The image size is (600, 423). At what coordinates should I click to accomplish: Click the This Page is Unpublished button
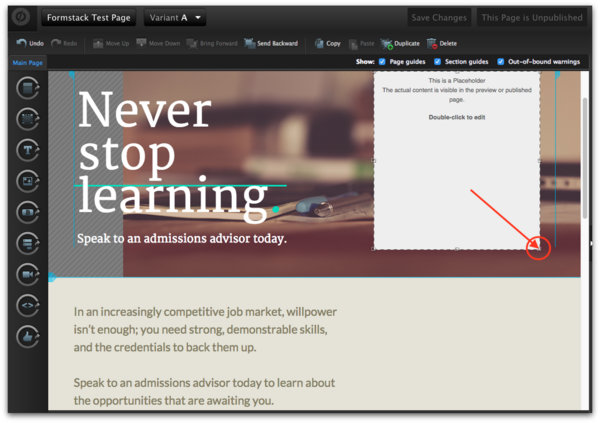(x=530, y=18)
